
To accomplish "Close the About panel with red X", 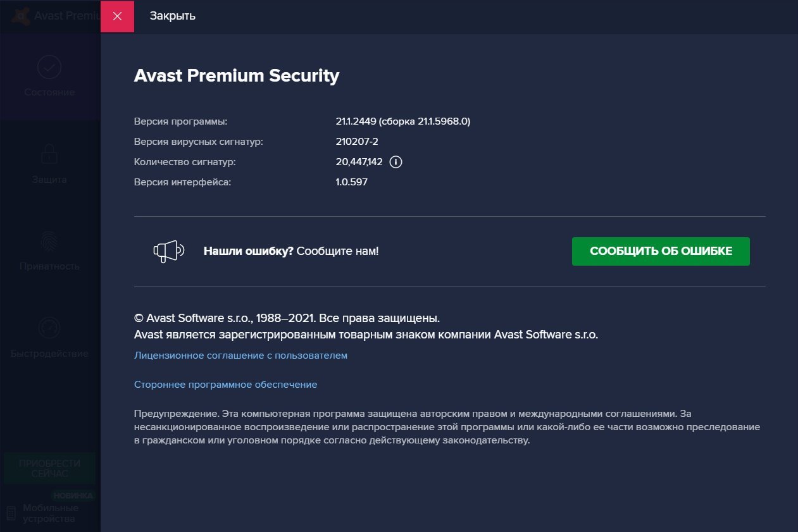I will 117,16.
